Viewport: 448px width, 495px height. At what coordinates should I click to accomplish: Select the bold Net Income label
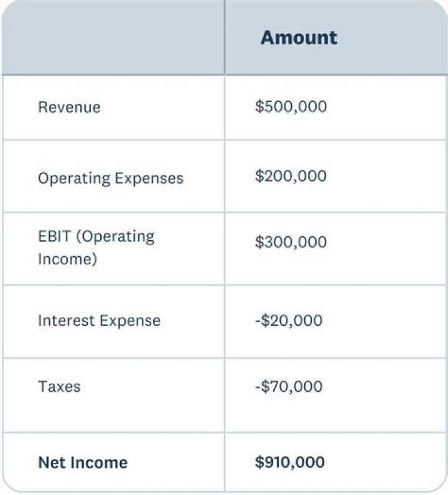(83, 463)
